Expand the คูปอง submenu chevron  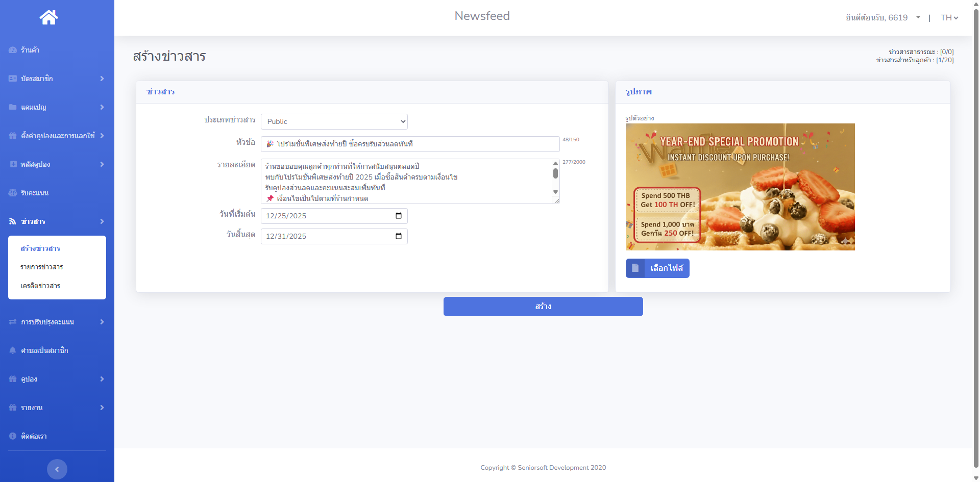[102, 379]
